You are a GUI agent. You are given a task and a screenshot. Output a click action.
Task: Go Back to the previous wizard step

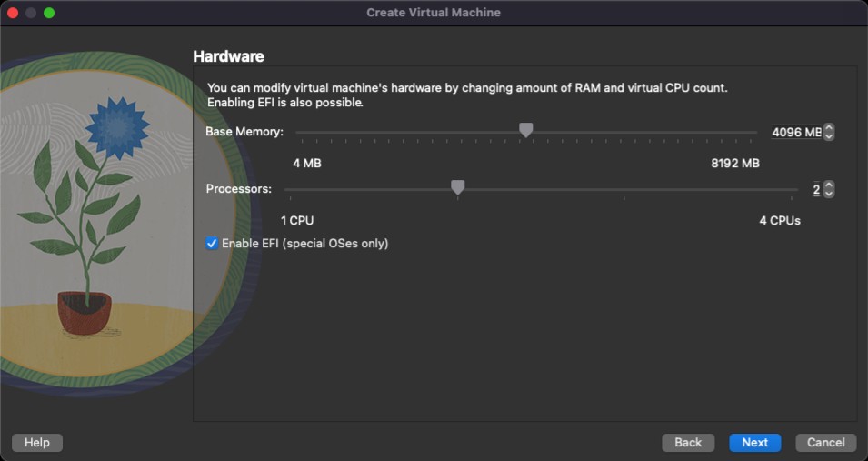688,443
